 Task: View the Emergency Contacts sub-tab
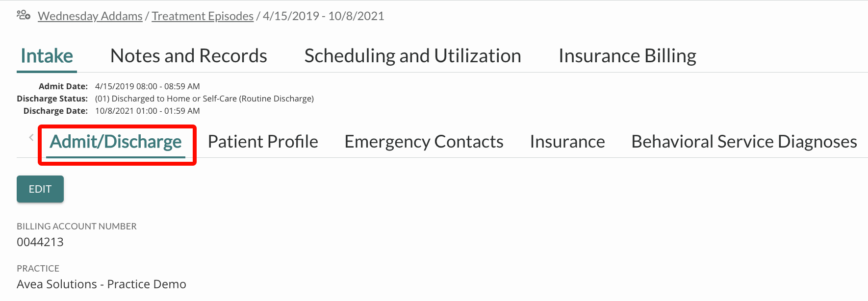(424, 142)
